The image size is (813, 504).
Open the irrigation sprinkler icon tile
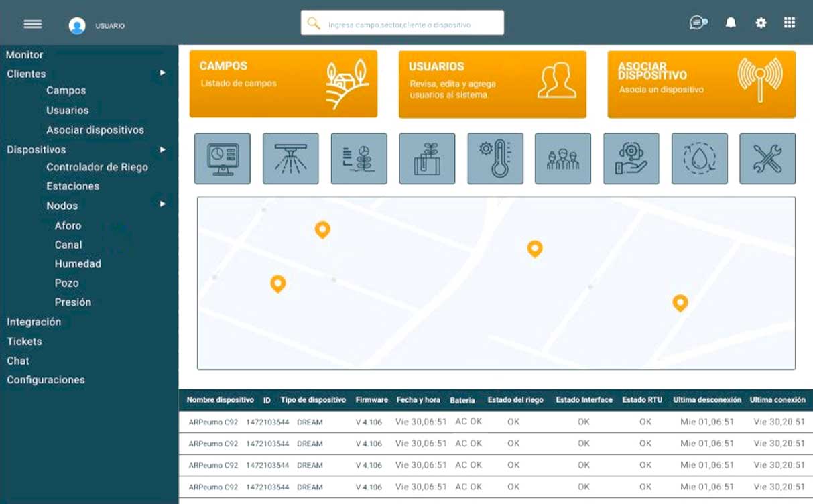click(290, 159)
